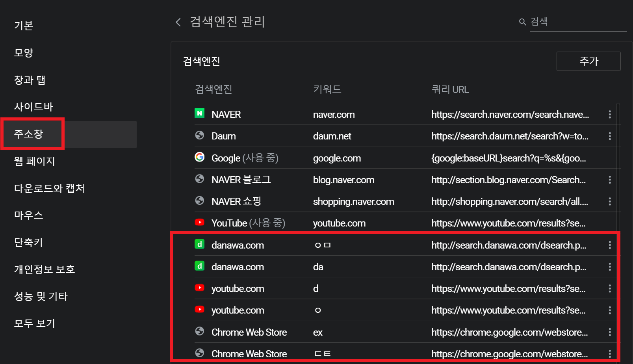Select the NAVER 쇼핑 engine name
Screen dimensions: 633x364
pos(236,201)
